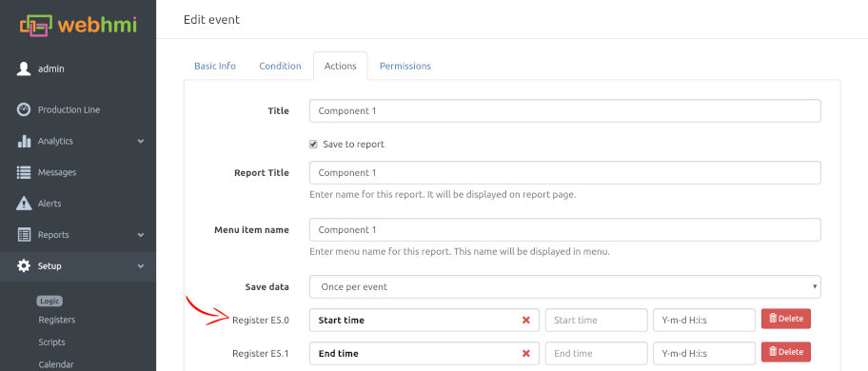This screenshot has width=868, height=371.
Task: Open Scripts under Setup
Action: (x=52, y=342)
